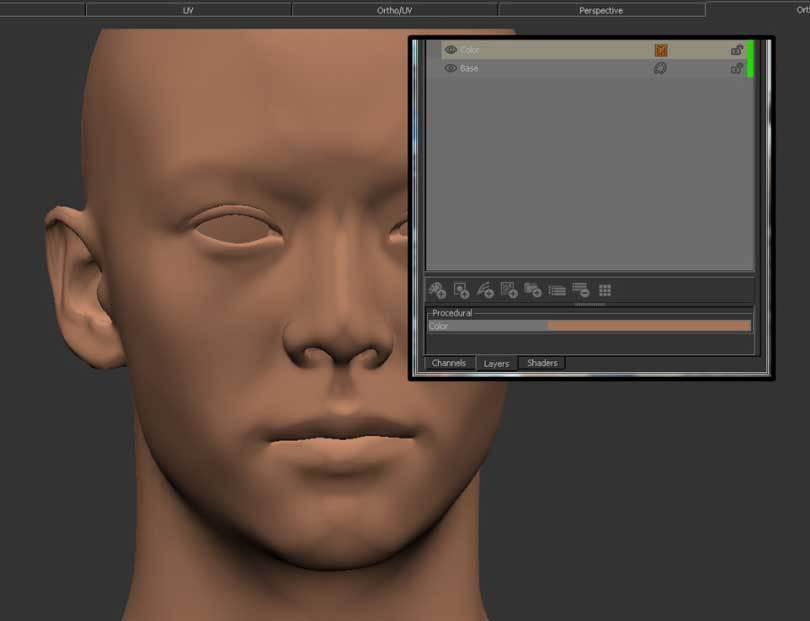Image resolution: width=810 pixels, height=621 pixels.
Task: Add a new adjustment layer
Action: click(485, 290)
